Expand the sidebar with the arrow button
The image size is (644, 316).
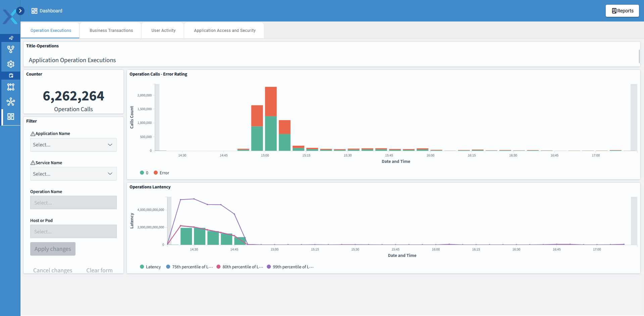(20, 11)
